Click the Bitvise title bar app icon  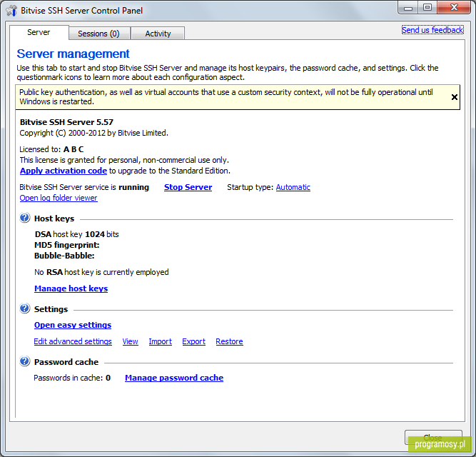click(x=11, y=11)
